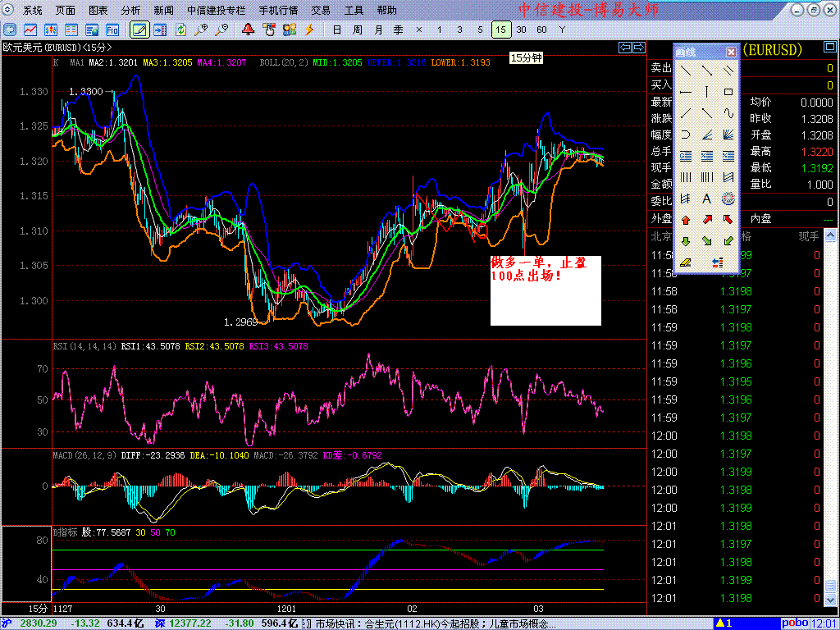The image size is (840, 630).
Task: Select the horizontal line drawing tool
Action: (x=686, y=92)
